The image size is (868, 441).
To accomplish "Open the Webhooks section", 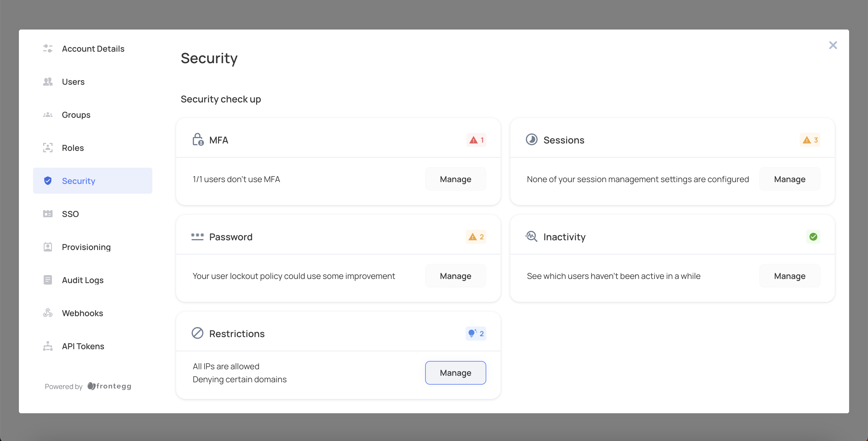I will (x=82, y=313).
